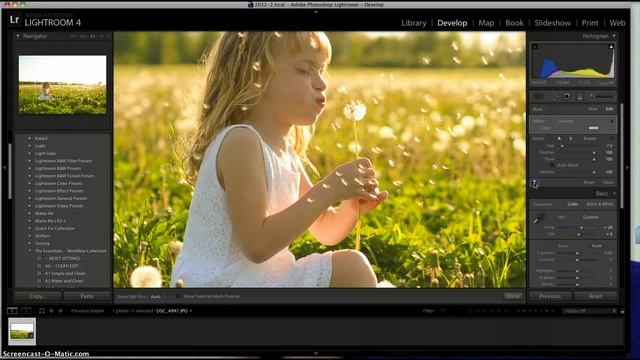The width and height of the screenshot is (640, 360).
Task: Switch to the Book module
Action: click(514, 23)
